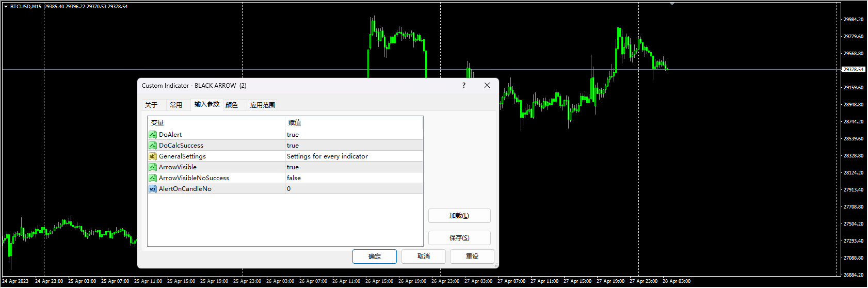Open the 应用范围 tab
Image resolution: width=868 pixels, height=288 pixels.
262,105
